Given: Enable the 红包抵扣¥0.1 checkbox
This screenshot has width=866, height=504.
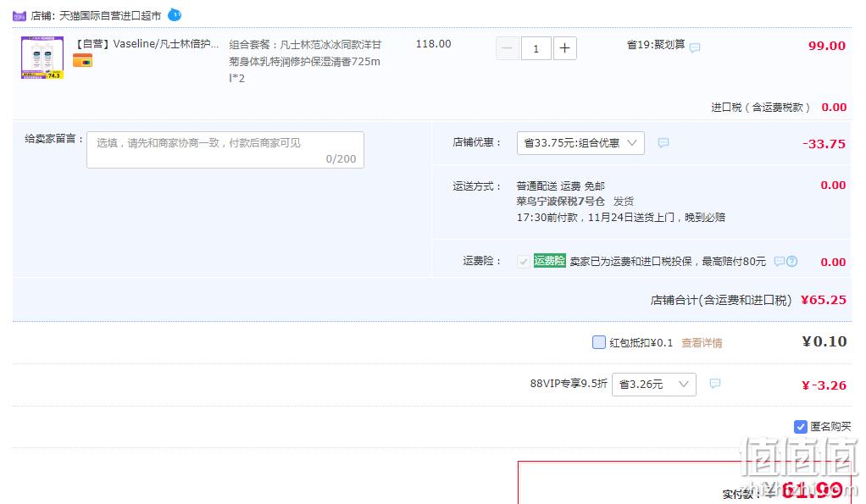Looking at the screenshot, I should pyautogui.click(x=599, y=342).
